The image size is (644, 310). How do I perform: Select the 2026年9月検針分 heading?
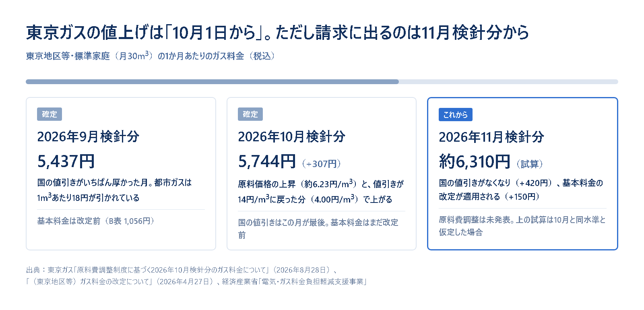click(88, 136)
